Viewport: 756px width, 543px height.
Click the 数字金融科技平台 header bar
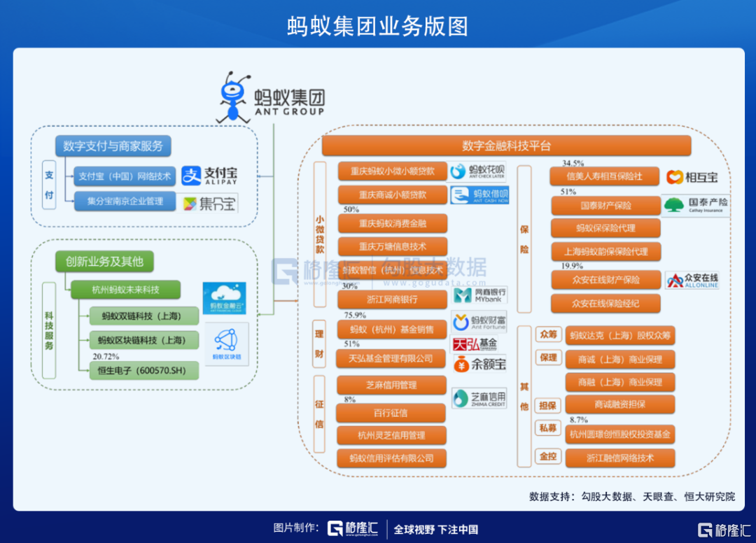tap(506, 146)
